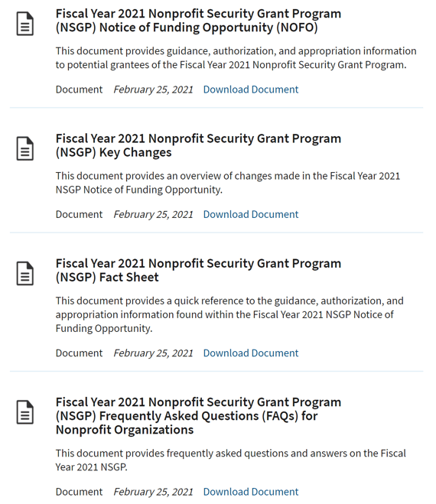436x504 pixels.
Task: Click the document icon beside NOFO entry
Action: click(25, 24)
